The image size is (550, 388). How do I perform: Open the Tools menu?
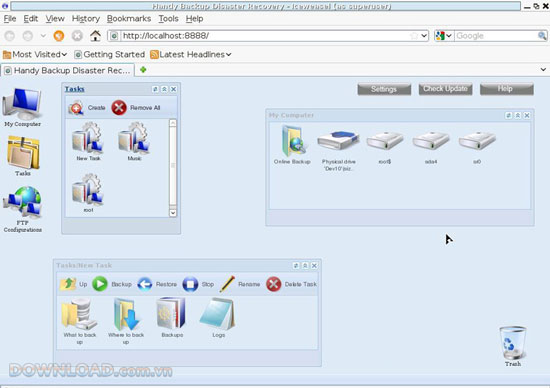click(x=168, y=19)
